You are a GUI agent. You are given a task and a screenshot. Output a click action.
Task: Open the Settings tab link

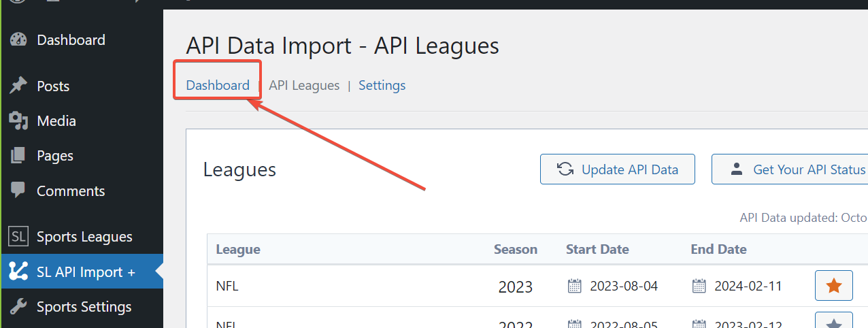click(x=382, y=85)
